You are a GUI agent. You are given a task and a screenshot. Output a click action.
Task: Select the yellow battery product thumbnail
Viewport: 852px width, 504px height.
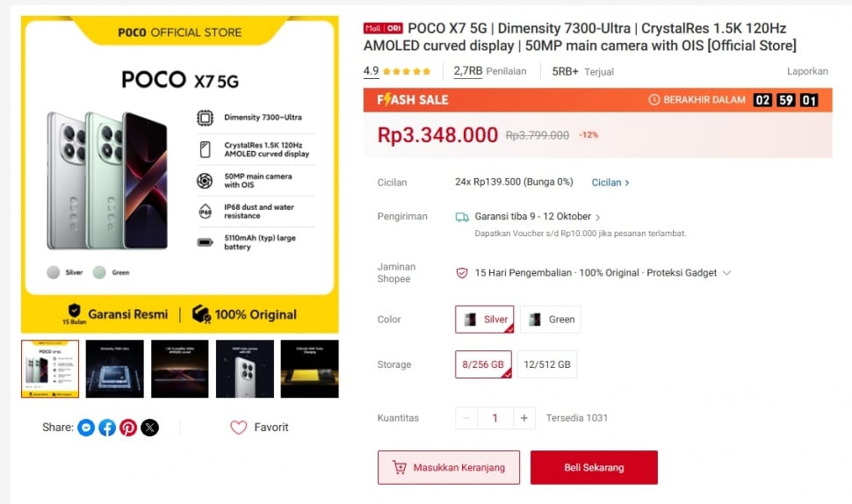click(309, 369)
